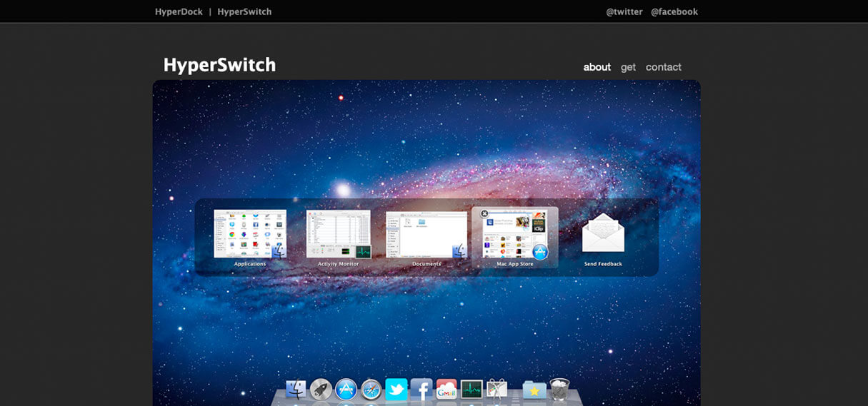Viewport: 868px width, 406px height.
Task: Open Activity Monitor icon in dock
Action: (472, 389)
